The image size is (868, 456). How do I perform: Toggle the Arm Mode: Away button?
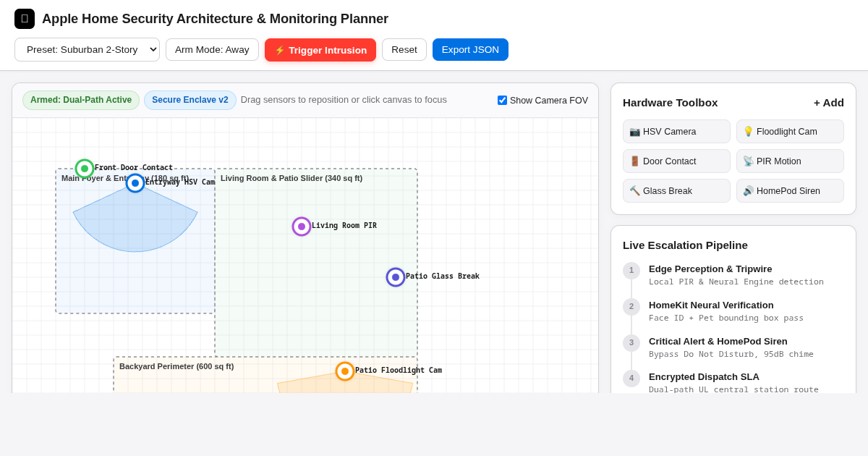[x=212, y=50]
